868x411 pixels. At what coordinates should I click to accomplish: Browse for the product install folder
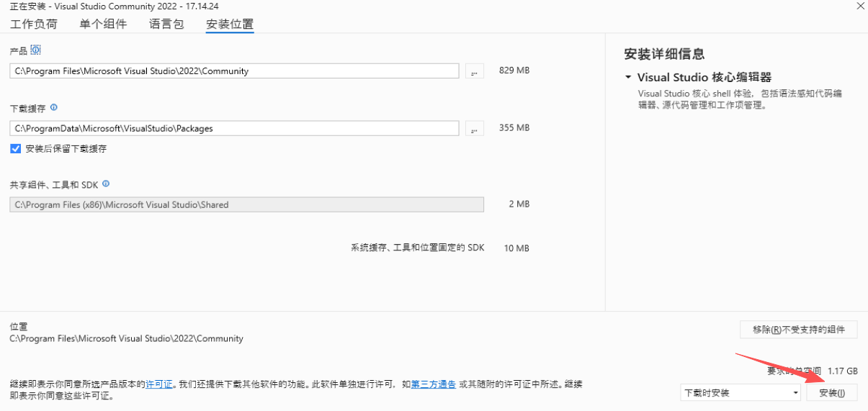click(474, 71)
